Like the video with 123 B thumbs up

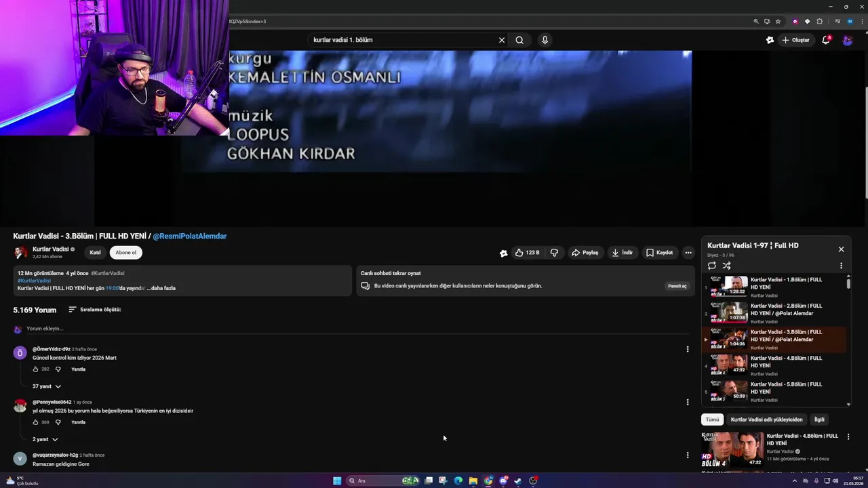pyautogui.click(x=528, y=253)
